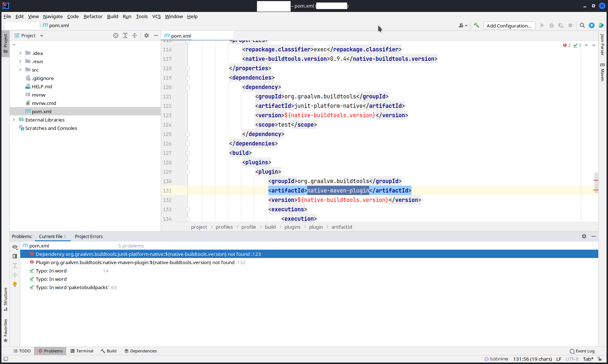This screenshot has height=364, width=608.
Task: Open Terminal tool window button
Action: (82, 351)
